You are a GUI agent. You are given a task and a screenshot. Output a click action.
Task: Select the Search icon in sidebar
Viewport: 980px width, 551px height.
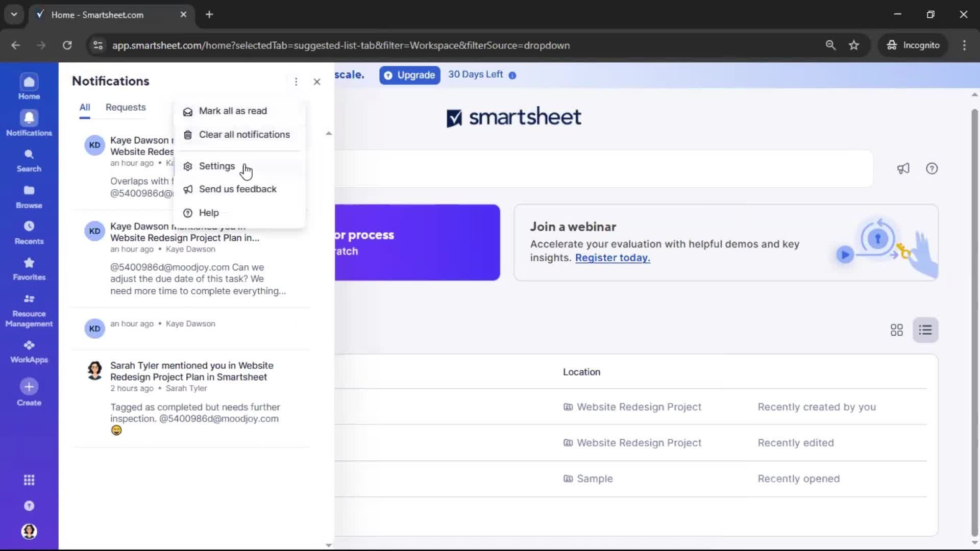29,159
